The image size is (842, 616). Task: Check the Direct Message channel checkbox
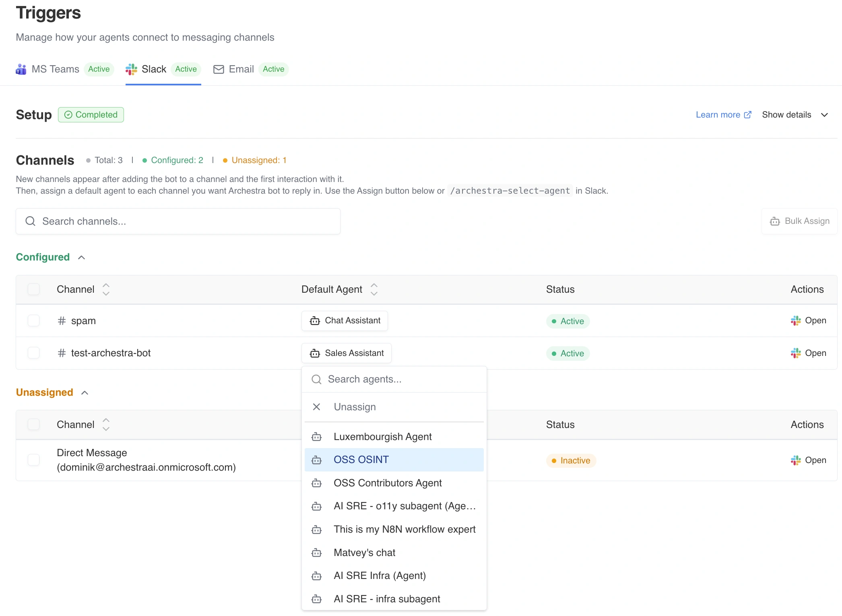click(x=34, y=460)
